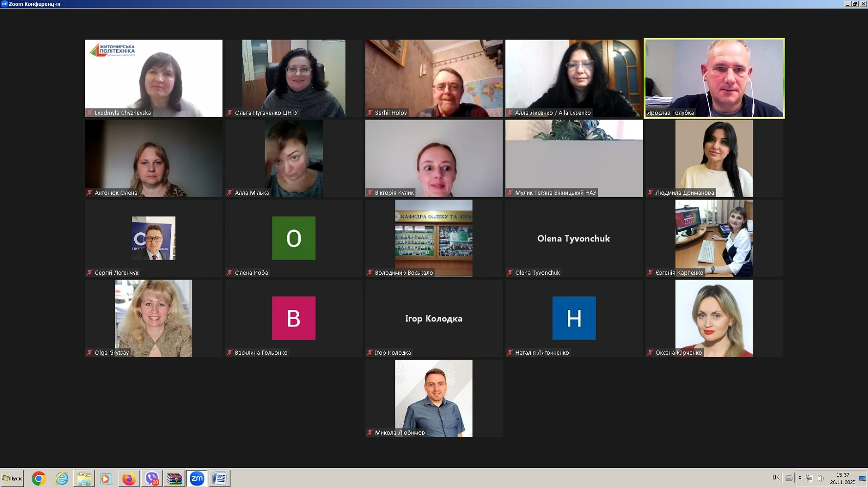Open Windows Media Player taskbar icon
Viewport: 868px width, 488px height.
[x=106, y=479]
